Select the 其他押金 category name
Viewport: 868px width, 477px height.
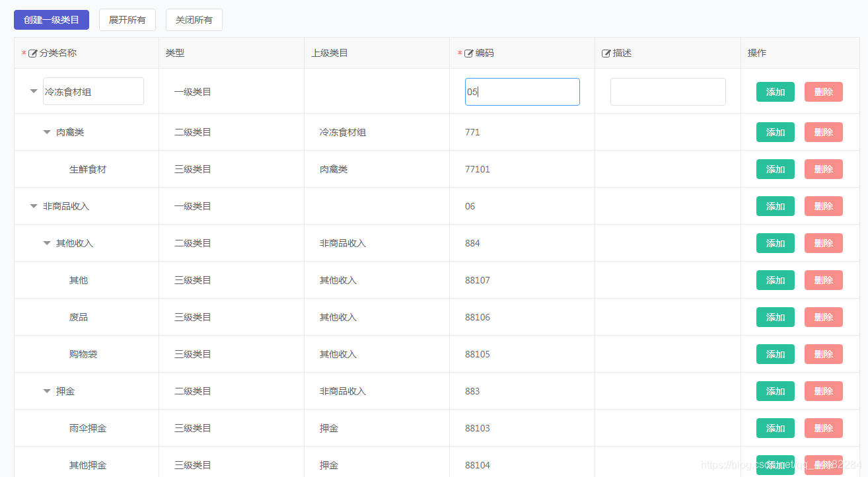[88, 465]
